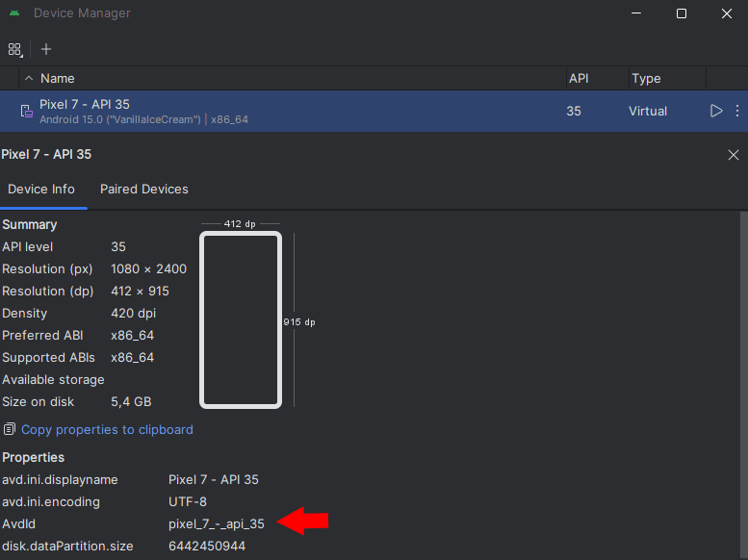Click Copy properties to clipboard link
The width and height of the screenshot is (748, 560).
pyautogui.click(x=107, y=429)
